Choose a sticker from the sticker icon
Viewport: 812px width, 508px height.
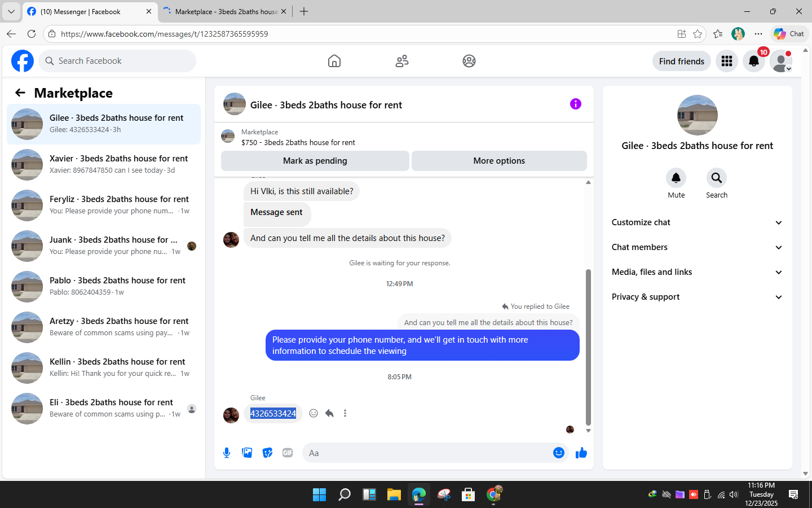267,453
